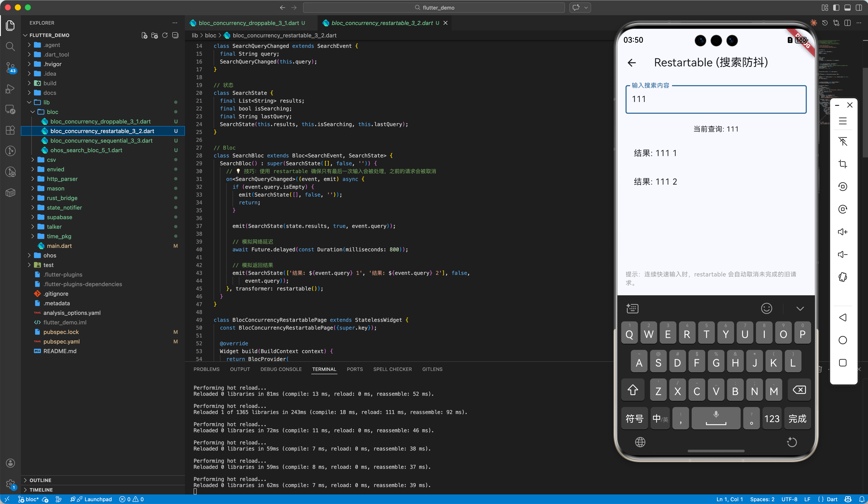868x504 pixels.
Task: Click the 输入搜索内容 text field
Action: tap(716, 99)
